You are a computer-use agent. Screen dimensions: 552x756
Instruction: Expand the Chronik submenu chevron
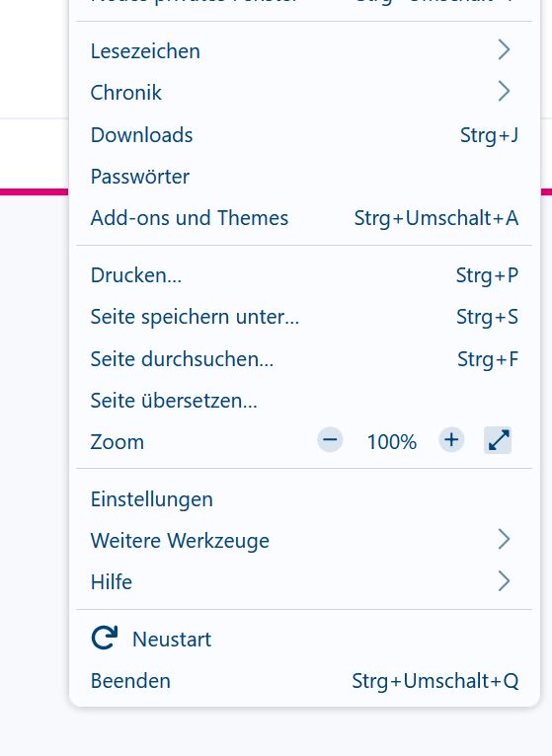[x=504, y=92]
